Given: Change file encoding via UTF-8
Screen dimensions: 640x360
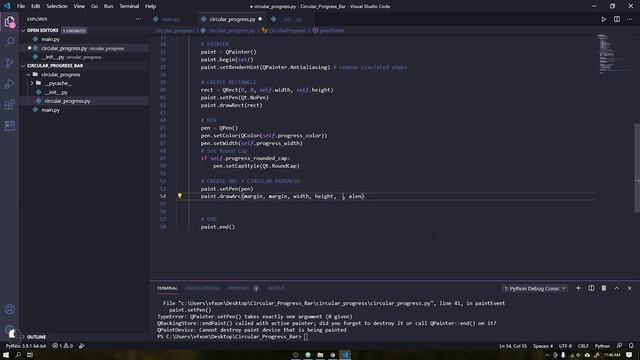Looking at the screenshot, I should click(565, 346).
